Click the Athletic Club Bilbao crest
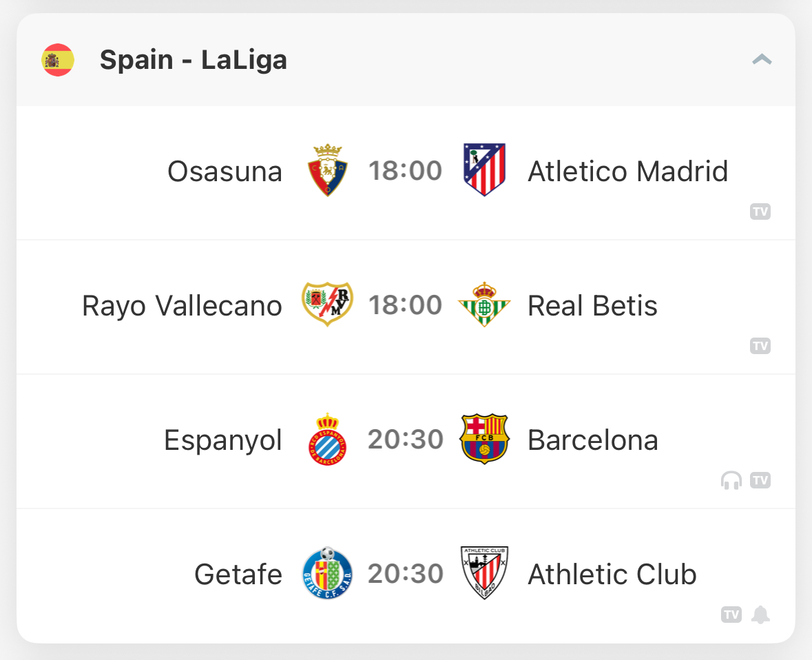Viewport: 812px width, 660px height. (x=484, y=573)
